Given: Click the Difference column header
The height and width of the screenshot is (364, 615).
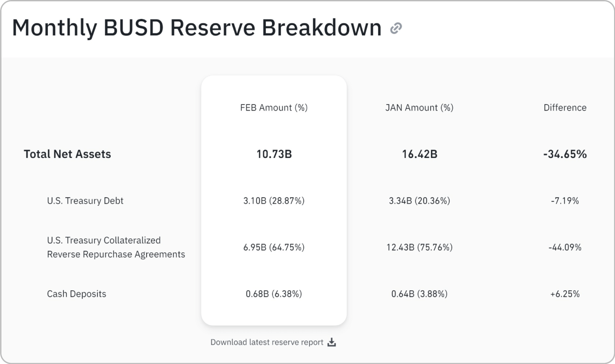Looking at the screenshot, I should tap(565, 108).
